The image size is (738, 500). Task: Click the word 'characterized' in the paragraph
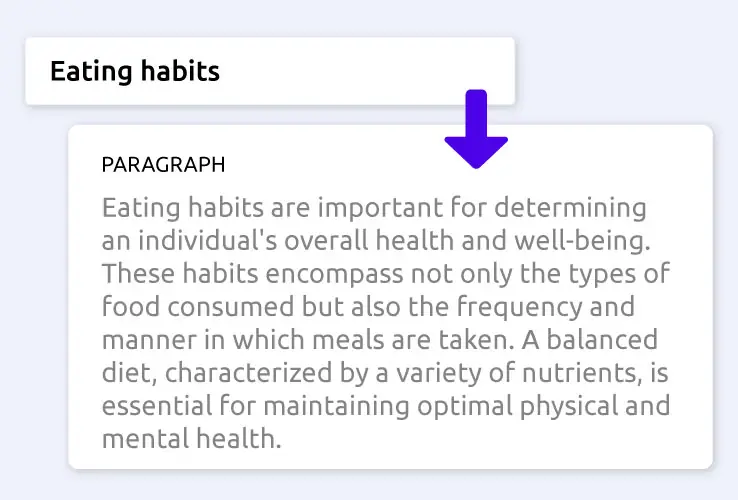tap(249, 372)
